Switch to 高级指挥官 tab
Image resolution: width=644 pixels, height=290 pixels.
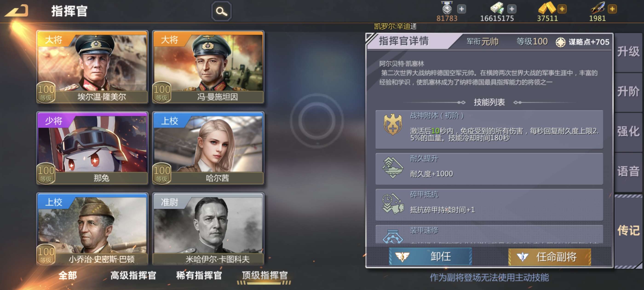point(133,275)
